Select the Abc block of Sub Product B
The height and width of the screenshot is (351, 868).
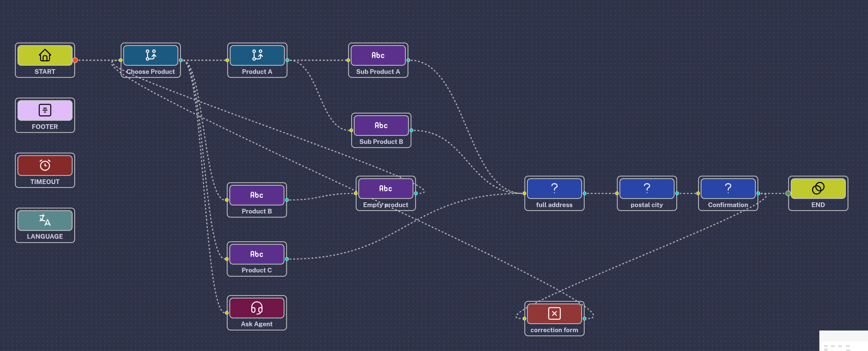(x=381, y=126)
